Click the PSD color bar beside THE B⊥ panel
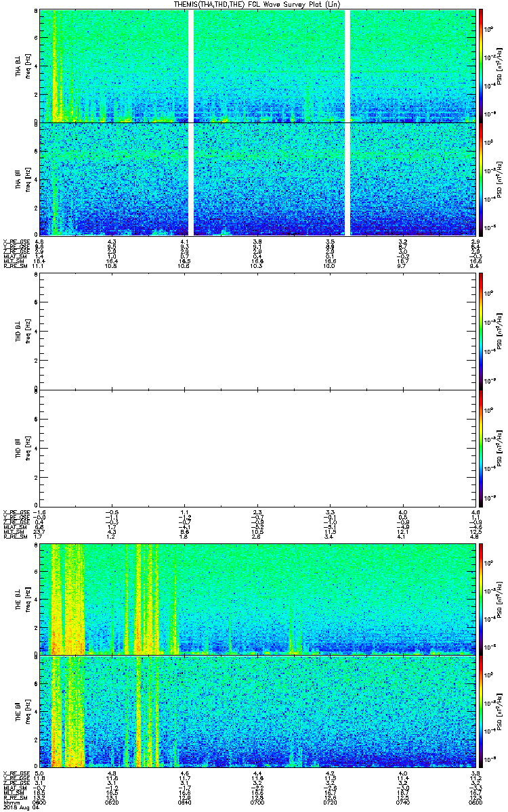The width and height of the screenshot is (508, 812). [x=482, y=599]
